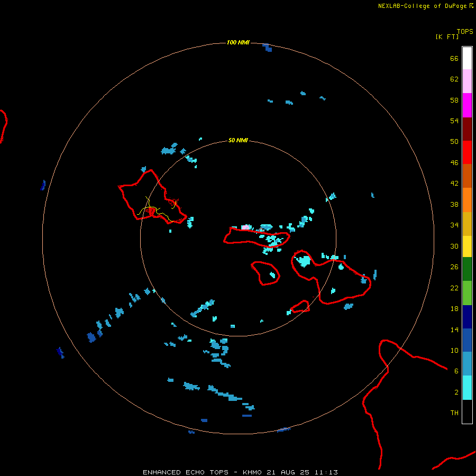Click the legend value "2"
476x476 pixels.
tap(456, 392)
